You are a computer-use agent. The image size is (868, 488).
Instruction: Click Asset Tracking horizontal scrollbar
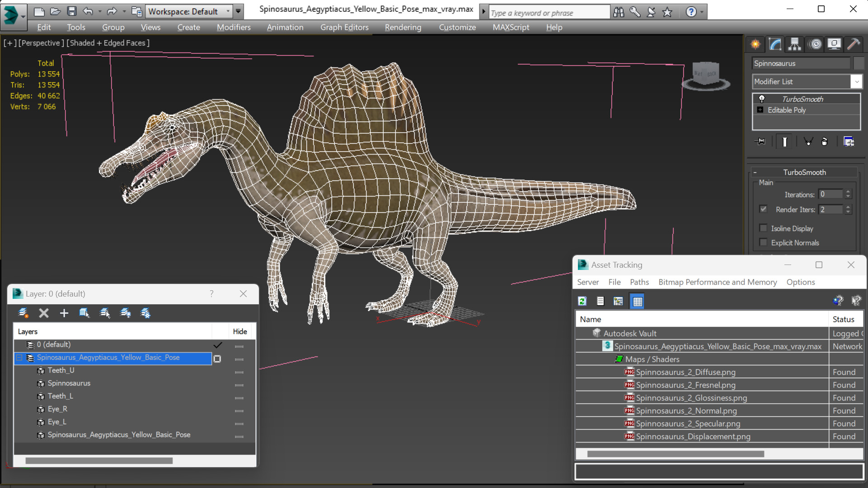click(x=675, y=454)
